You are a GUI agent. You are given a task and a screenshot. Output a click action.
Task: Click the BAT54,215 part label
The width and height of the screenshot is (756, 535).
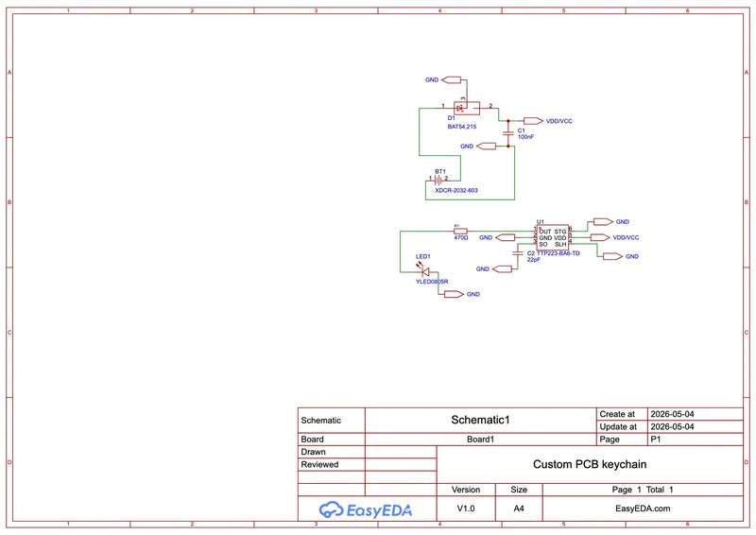(x=462, y=127)
